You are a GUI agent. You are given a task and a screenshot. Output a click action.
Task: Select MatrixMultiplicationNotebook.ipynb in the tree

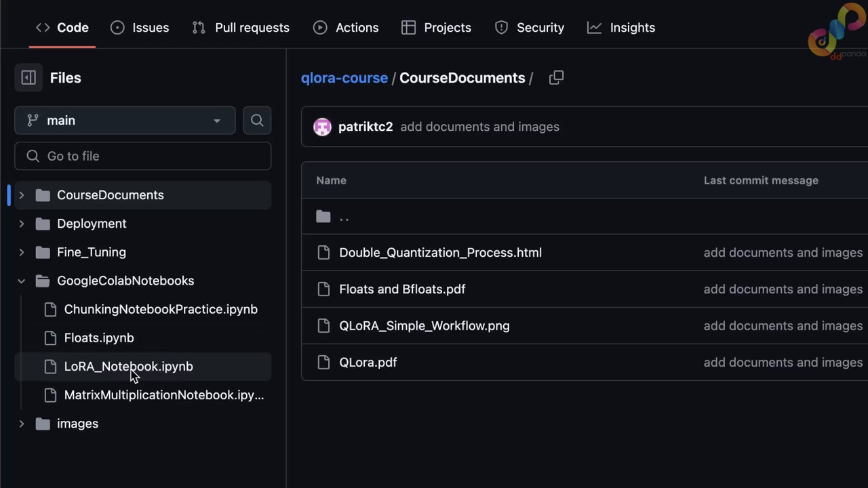click(x=164, y=394)
